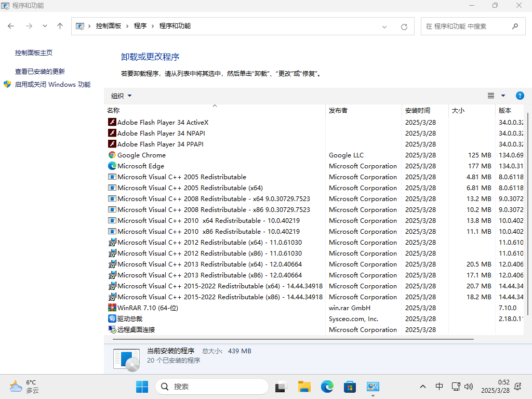Select the Google Chrome icon in the list
Image resolution: width=532 pixels, height=399 pixels.
pyautogui.click(x=112, y=155)
